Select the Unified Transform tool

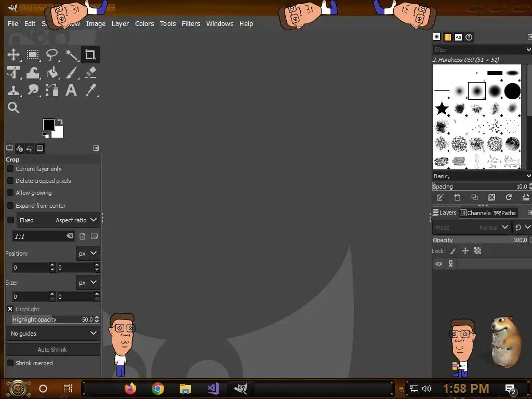14,73
